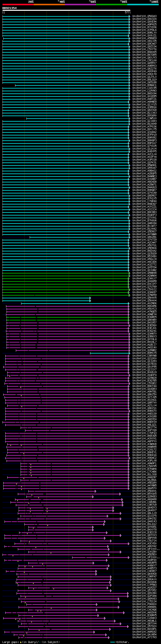Click the short cyan alignment bar for UniRef100_Q5K404
This screenshot has width=161, height=644.
tap(47, 301)
